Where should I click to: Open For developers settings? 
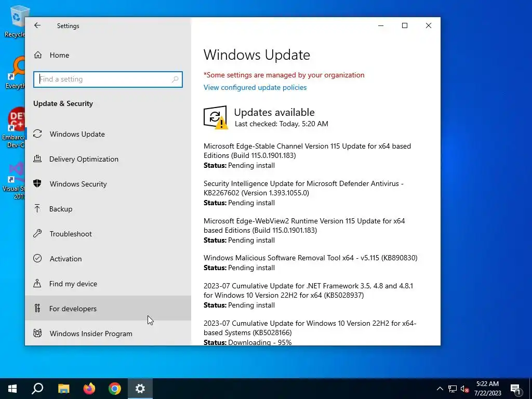pos(108,309)
